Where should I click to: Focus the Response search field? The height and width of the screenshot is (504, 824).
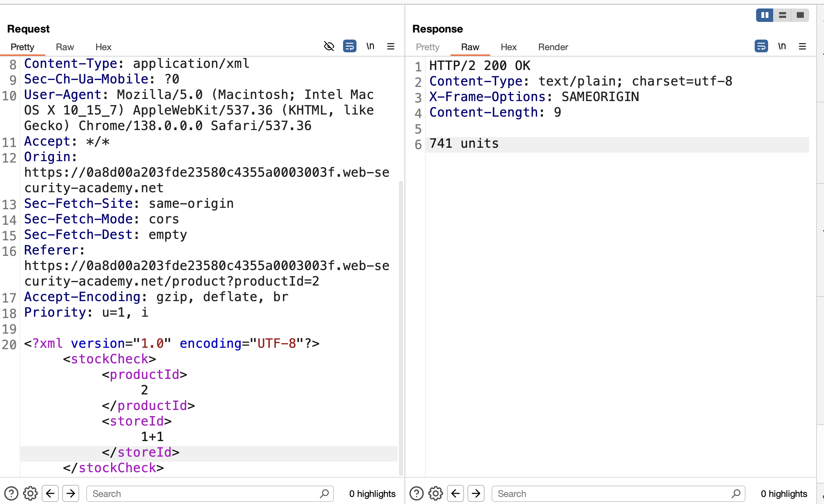pos(619,494)
